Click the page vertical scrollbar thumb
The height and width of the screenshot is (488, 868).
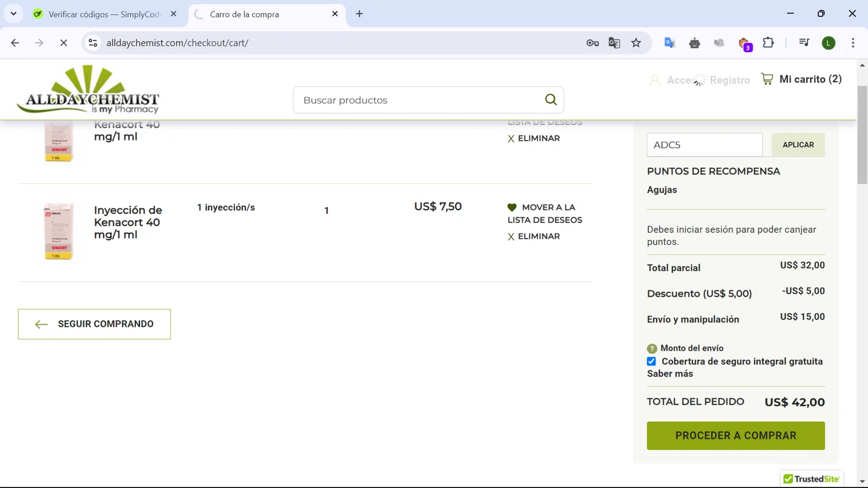coord(862,135)
